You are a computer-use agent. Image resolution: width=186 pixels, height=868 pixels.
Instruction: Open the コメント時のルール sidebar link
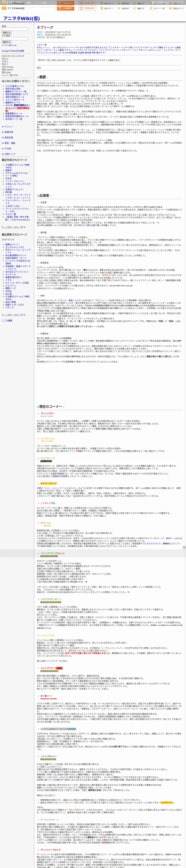click(x=15, y=100)
